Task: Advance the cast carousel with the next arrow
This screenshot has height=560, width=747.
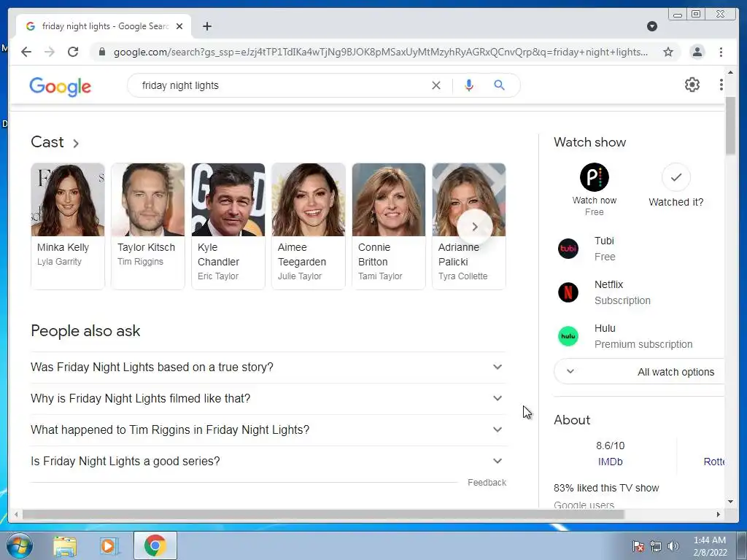Action: pyautogui.click(x=474, y=227)
